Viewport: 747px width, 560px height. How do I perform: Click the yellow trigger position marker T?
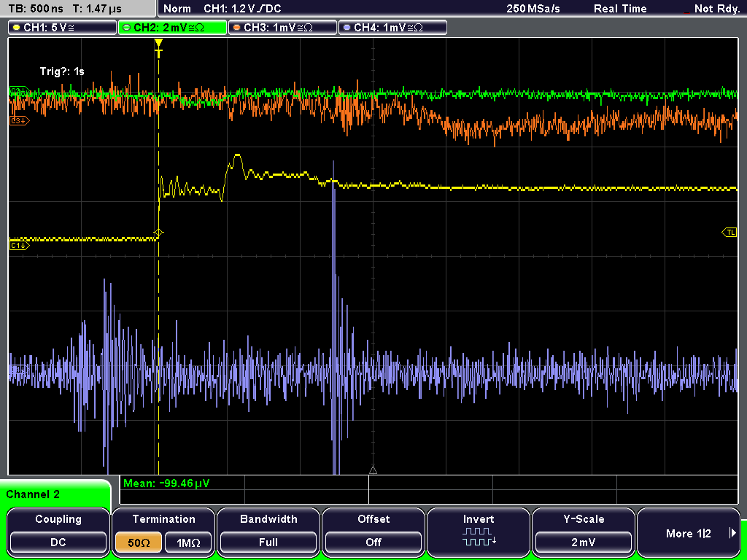[x=158, y=48]
